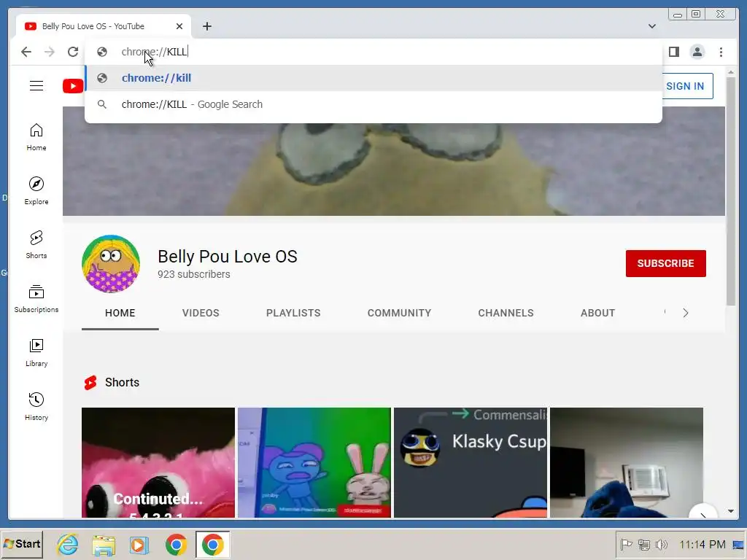
Task: Switch to the ABOUT tab
Action: tap(598, 313)
